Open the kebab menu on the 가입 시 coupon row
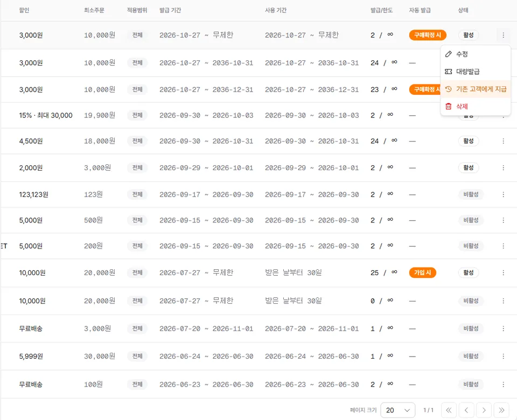 pyautogui.click(x=503, y=272)
